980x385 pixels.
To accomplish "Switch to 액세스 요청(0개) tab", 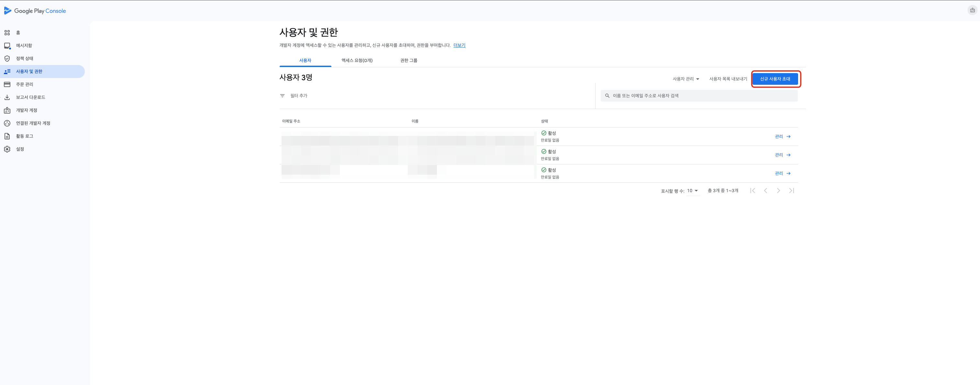I will pos(356,60).
